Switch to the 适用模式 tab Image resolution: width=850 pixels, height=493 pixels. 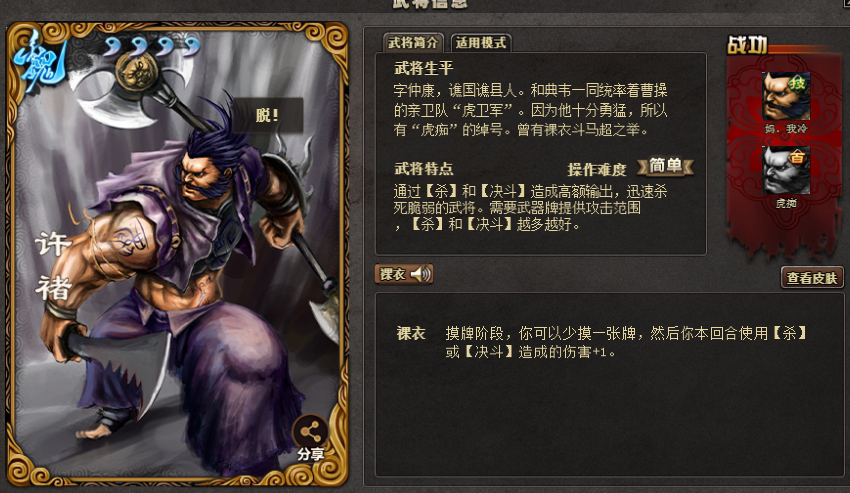tap(481, 43)
